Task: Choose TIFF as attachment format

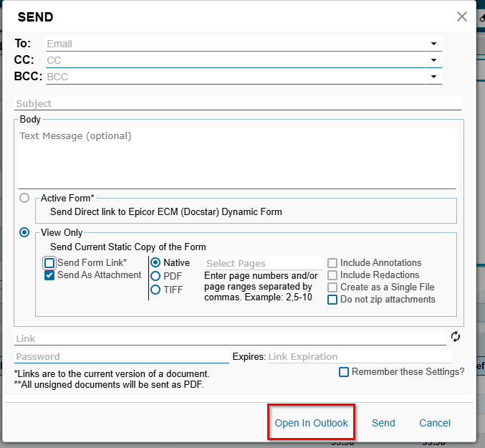Action: click(155, 290)
